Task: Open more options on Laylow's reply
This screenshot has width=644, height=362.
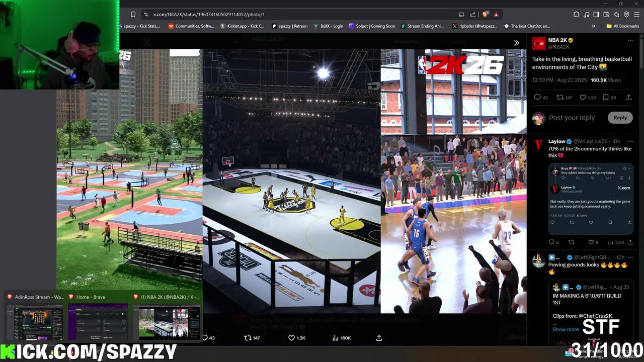Action: [x=630, y=141]
